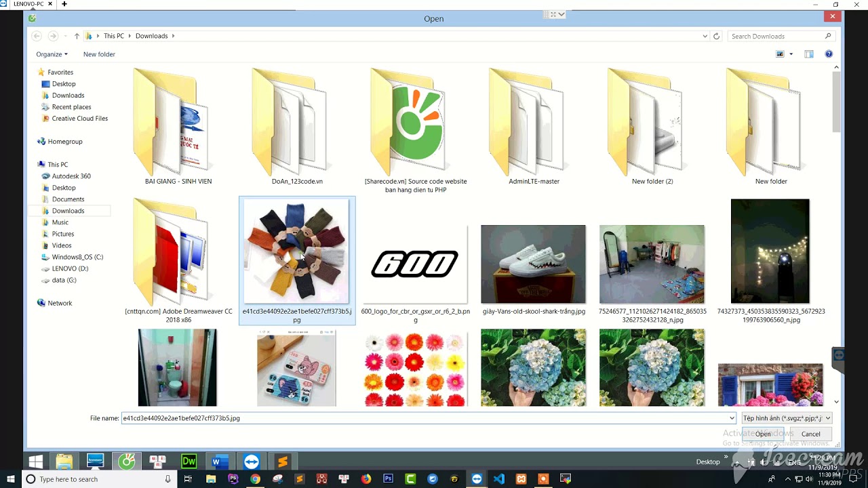Select the New folder (2) folder
868x488 pixels.
[x=652, y=127]
